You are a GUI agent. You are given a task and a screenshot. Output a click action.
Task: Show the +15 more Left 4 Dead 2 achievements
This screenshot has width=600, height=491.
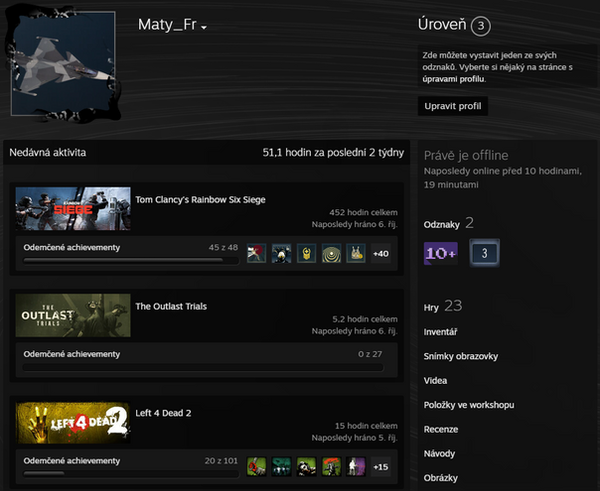coord(381,467)
